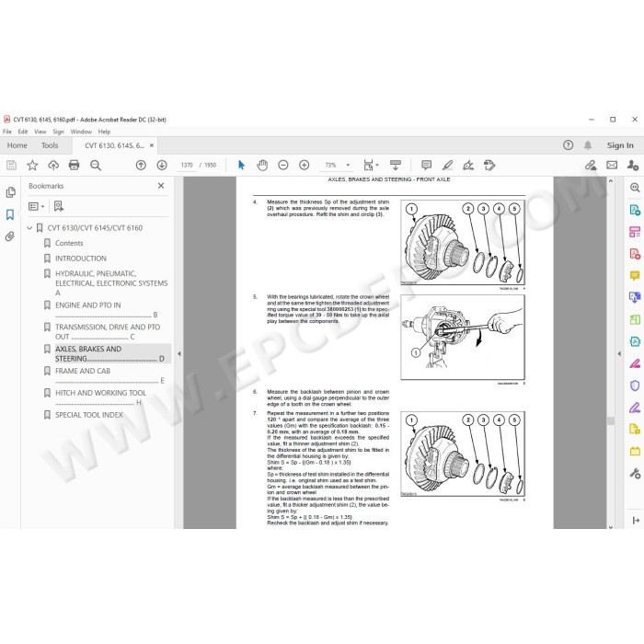Go to next page arrow

162,165
